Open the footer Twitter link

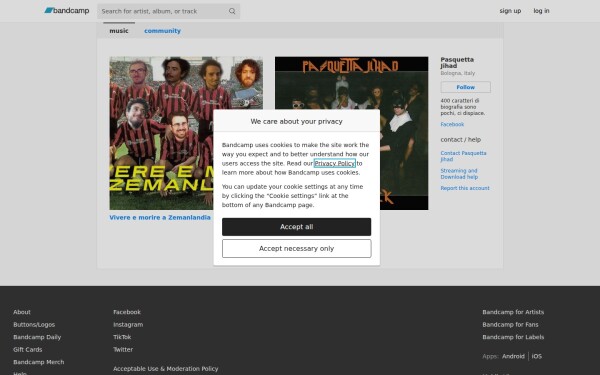[x=123, y=350]
